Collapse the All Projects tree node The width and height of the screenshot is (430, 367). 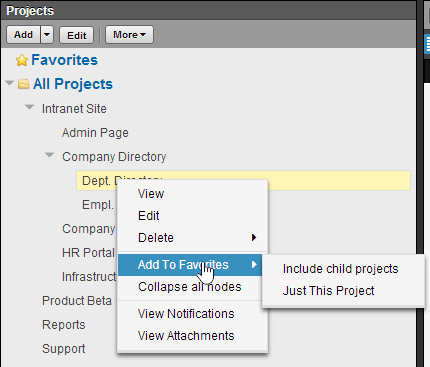[x=10, y=83]
